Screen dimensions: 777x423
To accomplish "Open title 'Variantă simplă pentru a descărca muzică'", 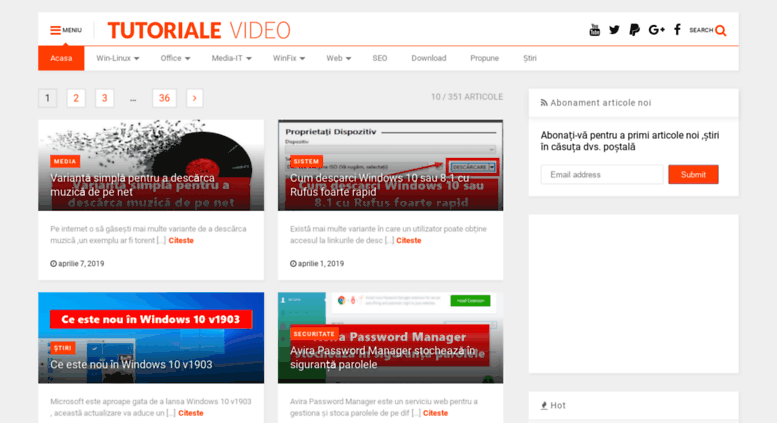I will click(x=132, y=185).
